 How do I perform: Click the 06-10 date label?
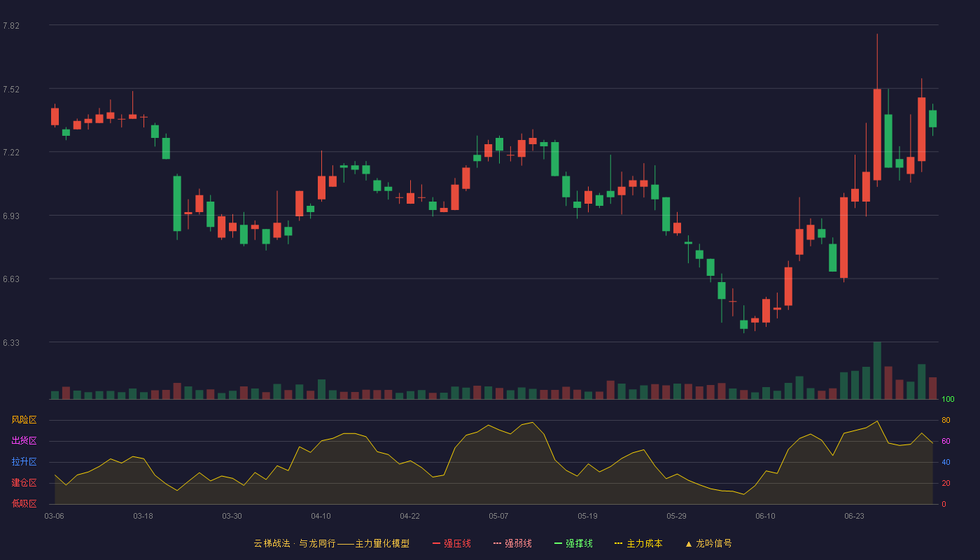click(765, 516)
